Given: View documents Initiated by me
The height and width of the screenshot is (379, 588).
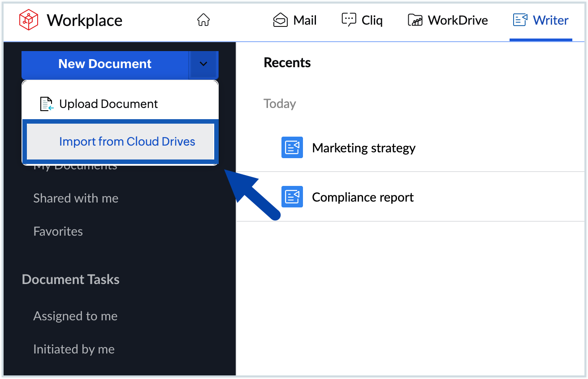Looking at the screenshot, I should [74, 349].
